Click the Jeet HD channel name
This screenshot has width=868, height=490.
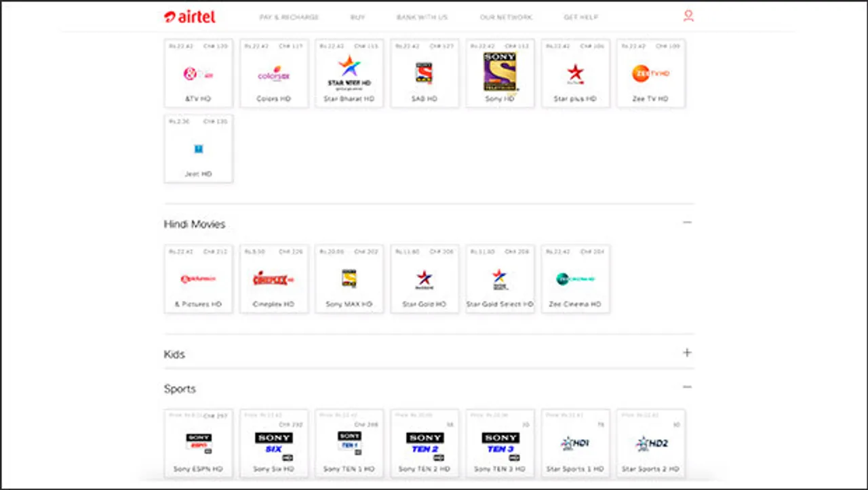click(198, 174)
